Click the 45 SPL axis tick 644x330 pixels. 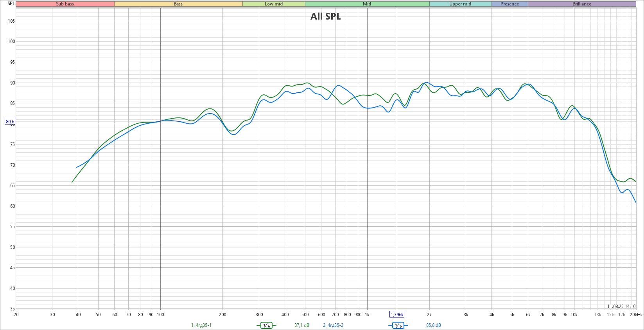click(13, 268)
